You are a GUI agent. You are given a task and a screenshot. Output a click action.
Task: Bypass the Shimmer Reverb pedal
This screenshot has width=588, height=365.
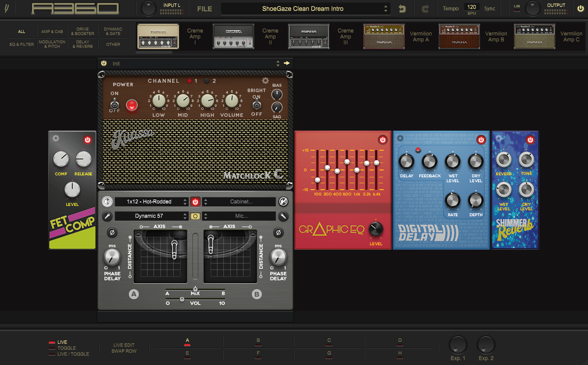coord(530,140)
